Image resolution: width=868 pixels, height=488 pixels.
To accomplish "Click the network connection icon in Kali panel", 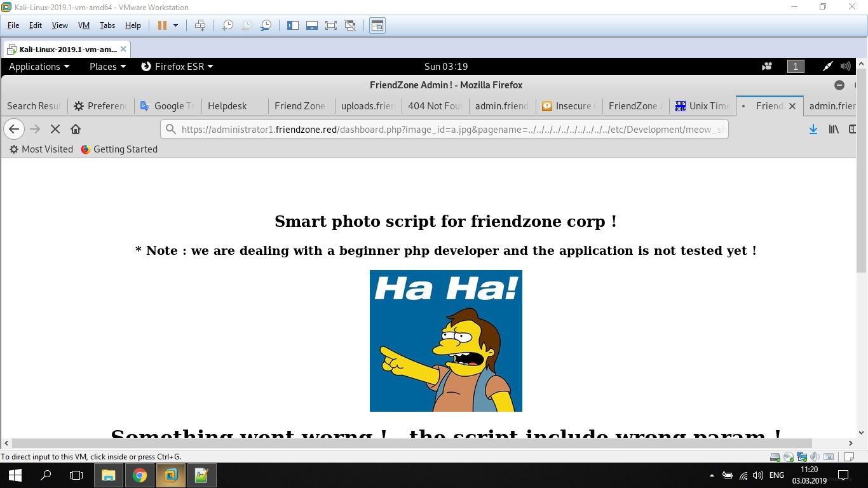I will (827, 66).
